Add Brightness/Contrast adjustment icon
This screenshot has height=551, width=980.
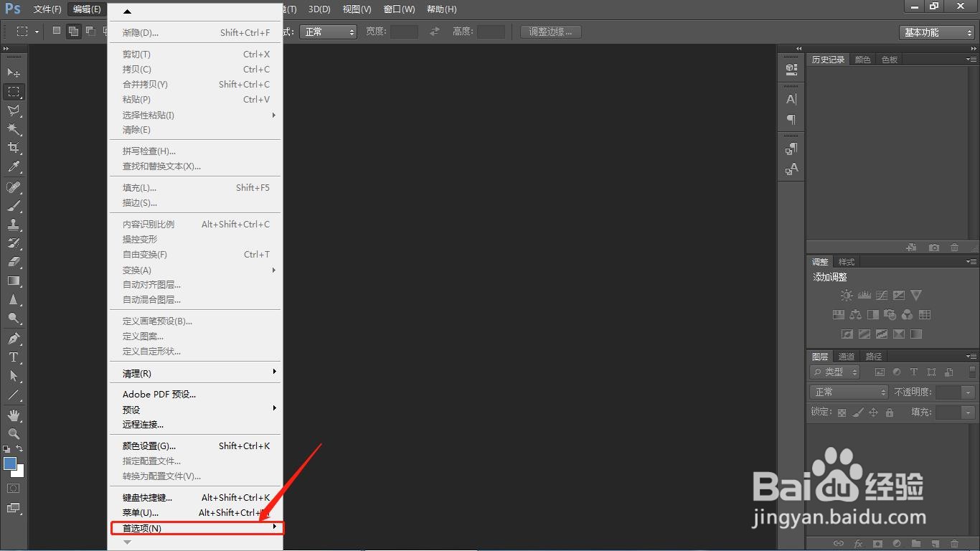(x=847, y=295)
